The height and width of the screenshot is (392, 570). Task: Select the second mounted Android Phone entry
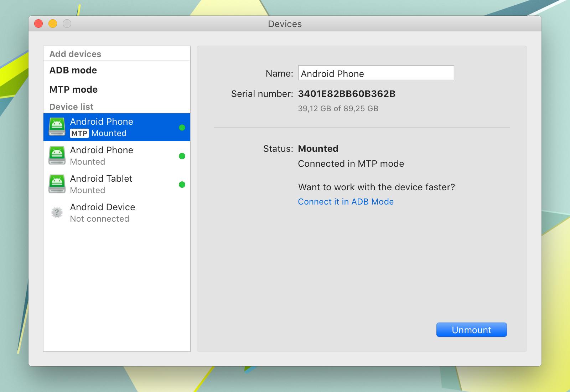tap(116, 156)
